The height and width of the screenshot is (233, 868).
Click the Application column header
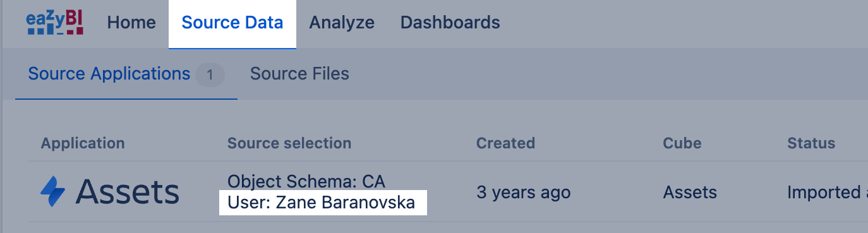(83, 143)
